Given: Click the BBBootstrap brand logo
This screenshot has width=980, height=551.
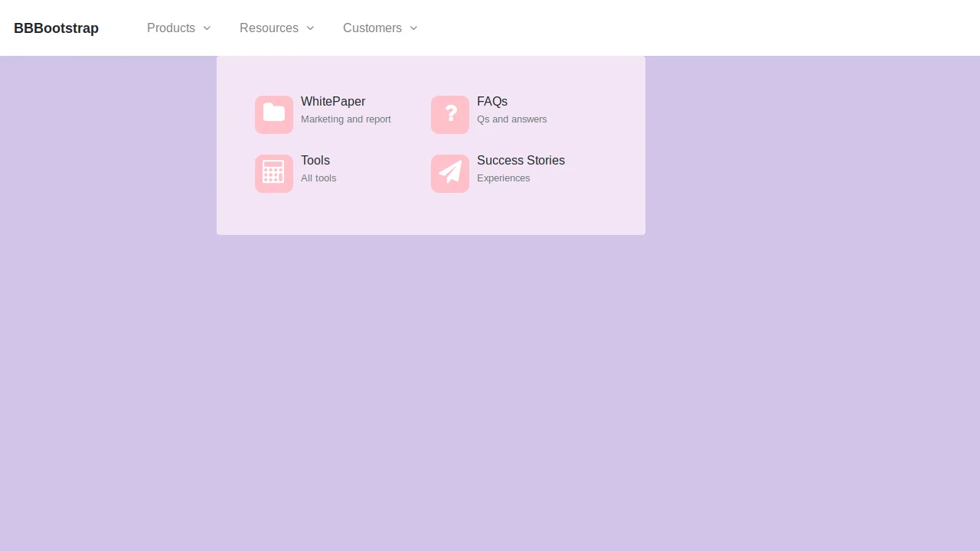Looking at the screenshot, I should point(56,28).
